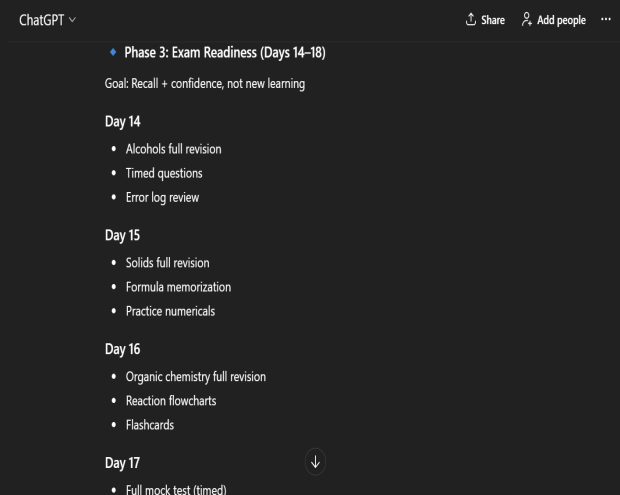Click the Share text label
Screen dimensions: 620x495
494,20
